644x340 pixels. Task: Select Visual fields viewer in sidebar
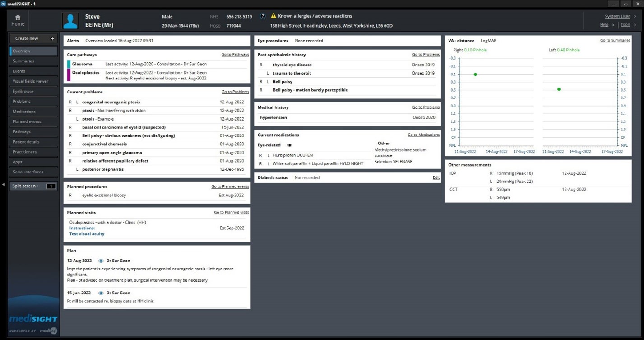point(30,81)
